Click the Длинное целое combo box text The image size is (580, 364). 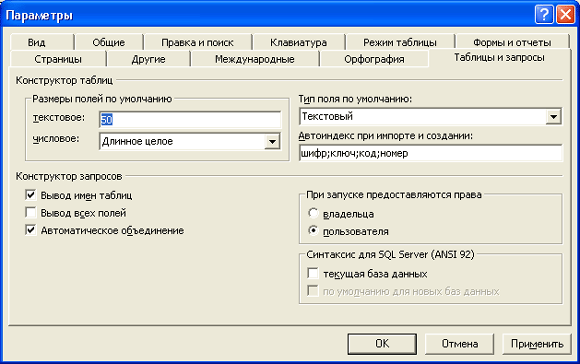pos(137,141)
